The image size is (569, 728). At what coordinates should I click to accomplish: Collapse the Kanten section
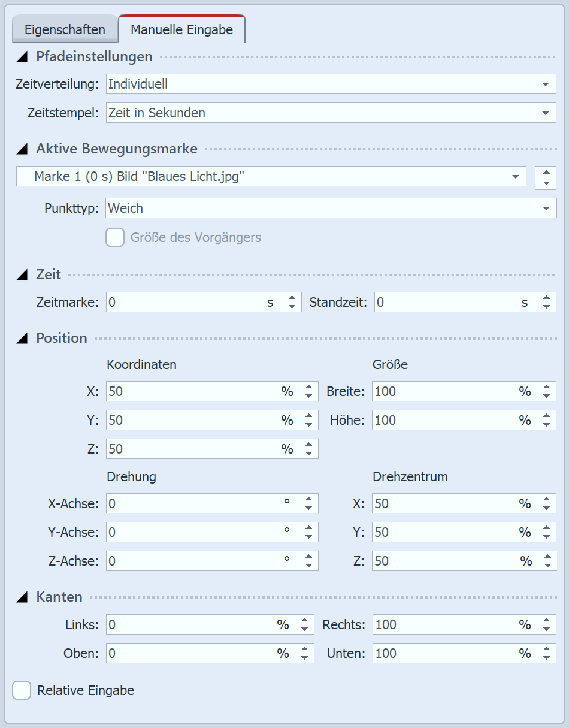[x=23, y=597]
